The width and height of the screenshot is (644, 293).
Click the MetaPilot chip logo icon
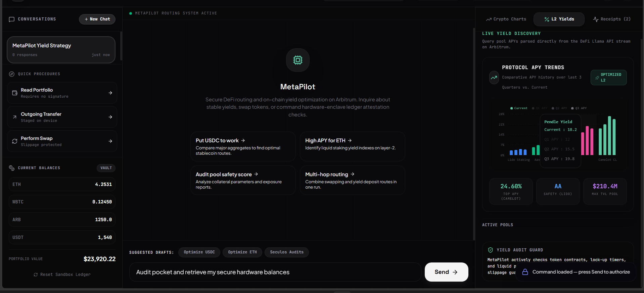pyautogui.click(x=298, y=60)
